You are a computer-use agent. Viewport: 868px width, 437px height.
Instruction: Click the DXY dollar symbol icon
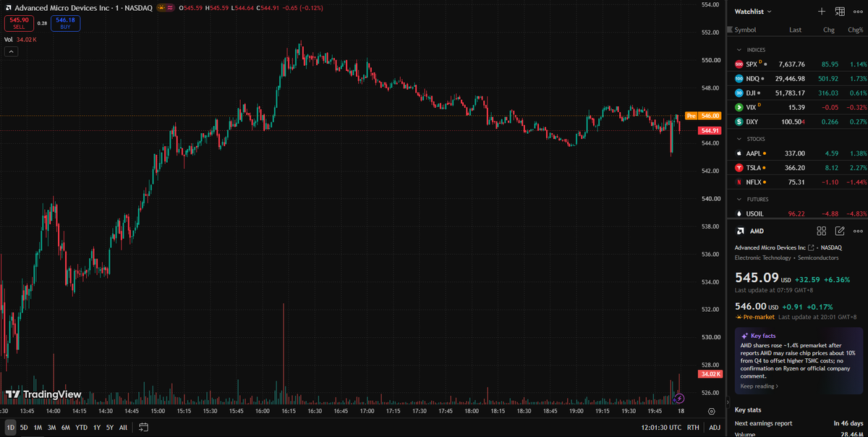[x=739, y=122]
